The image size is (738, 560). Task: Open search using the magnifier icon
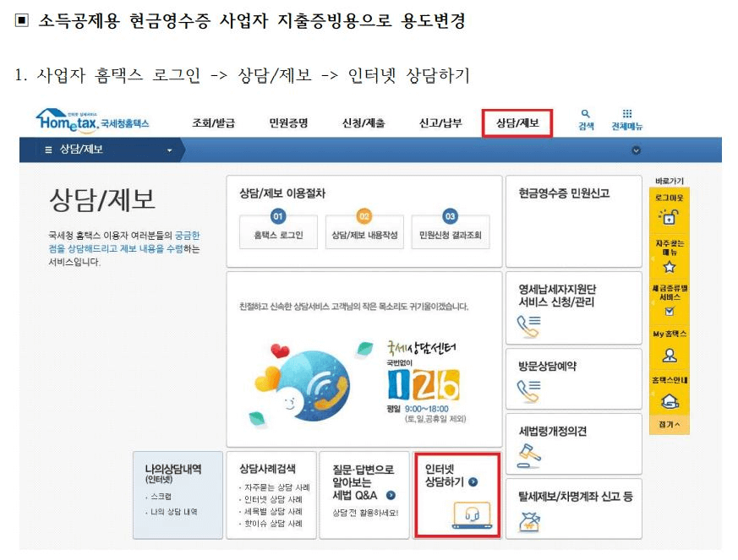coord(583,119)
